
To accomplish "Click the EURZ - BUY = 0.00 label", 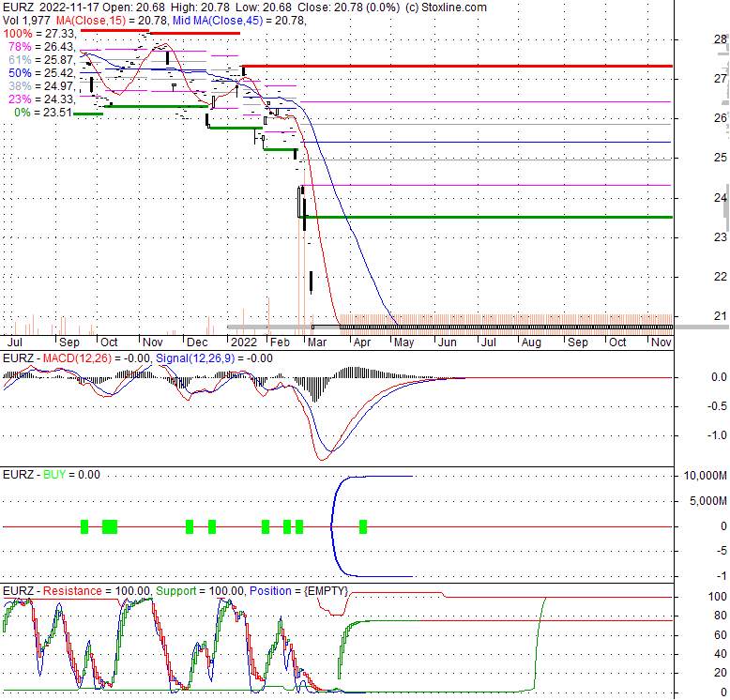I will 52,475.
